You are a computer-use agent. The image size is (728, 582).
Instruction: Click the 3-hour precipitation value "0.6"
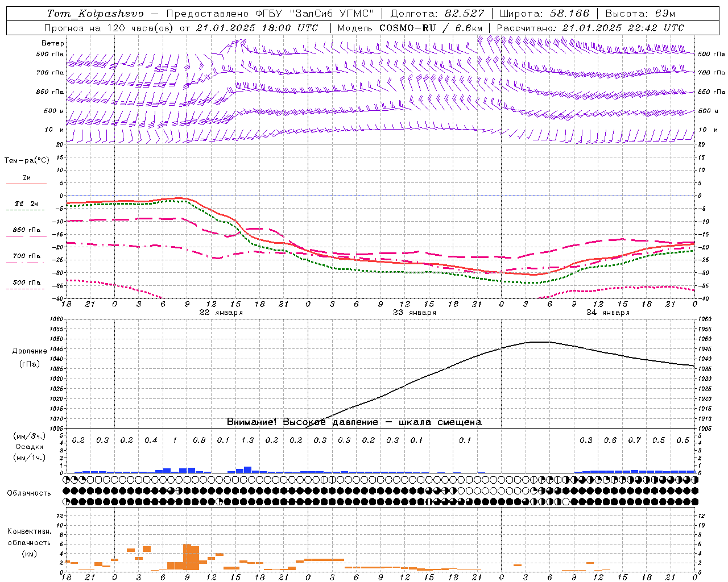[610, 440]
